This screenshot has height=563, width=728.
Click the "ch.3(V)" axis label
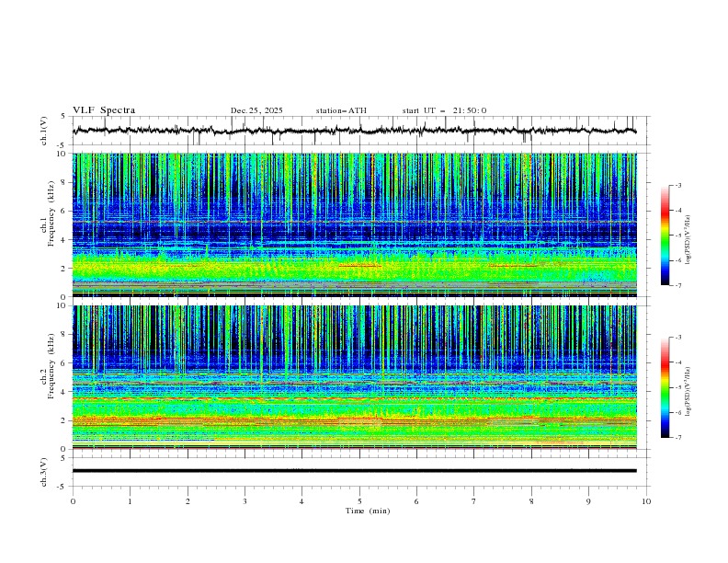44,472
